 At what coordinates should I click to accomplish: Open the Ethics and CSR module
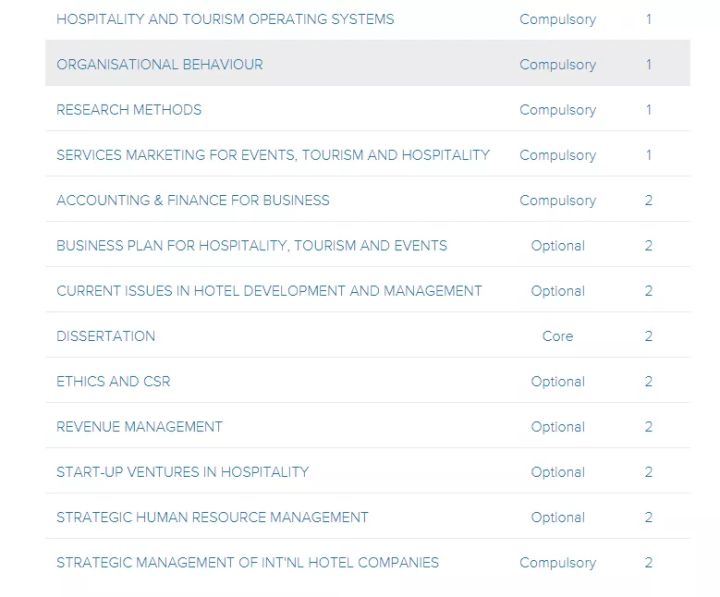(113, 381)
